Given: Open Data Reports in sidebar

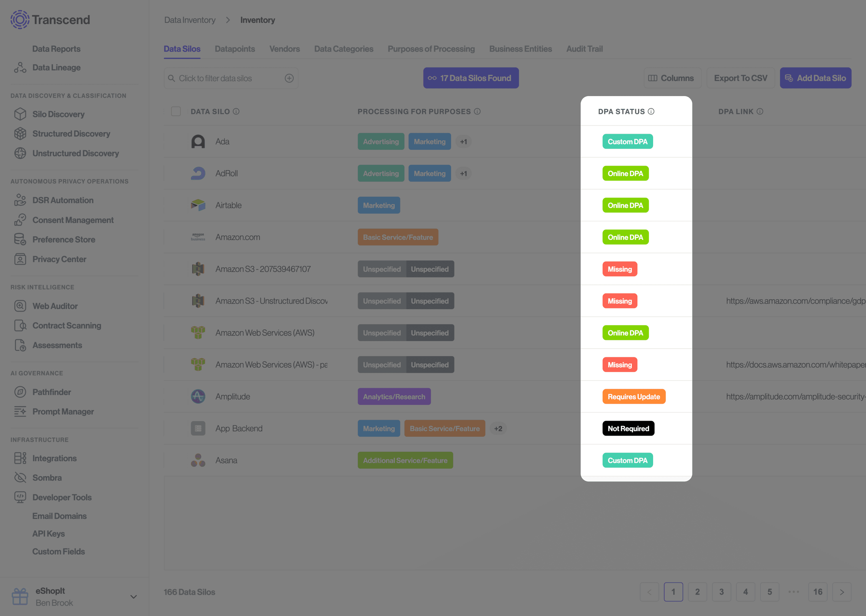Looking at the screenshot, I should [x=56, y=49].
